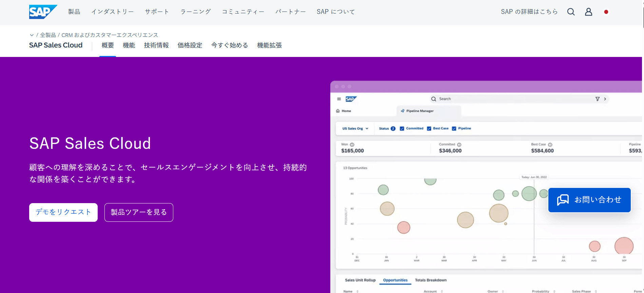Open the 製品 menu
The image size is (644, 293).
click(74, 12)
